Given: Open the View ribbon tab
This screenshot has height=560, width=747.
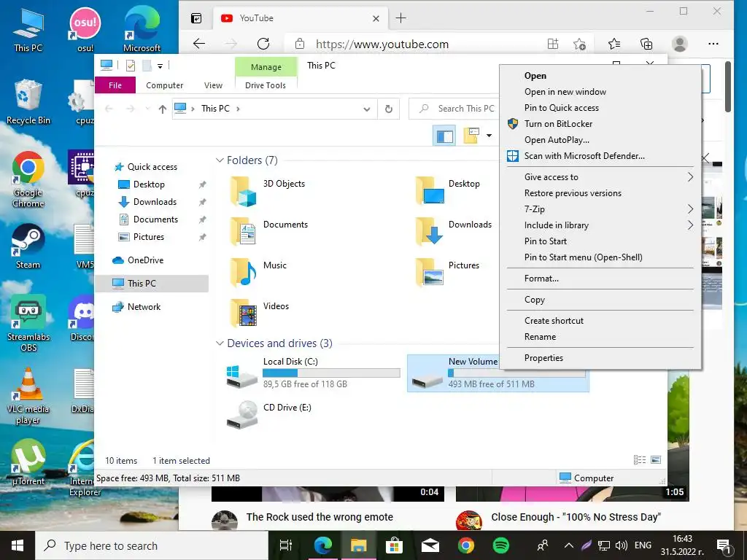Looking at the screenshot, I should click(214, 85).
